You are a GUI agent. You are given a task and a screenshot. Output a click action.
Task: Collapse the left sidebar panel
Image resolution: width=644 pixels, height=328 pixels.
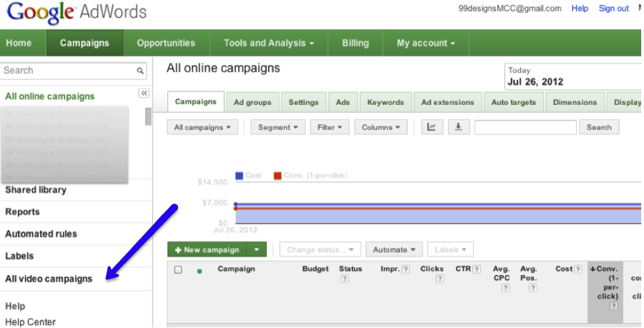coord(143,93)
